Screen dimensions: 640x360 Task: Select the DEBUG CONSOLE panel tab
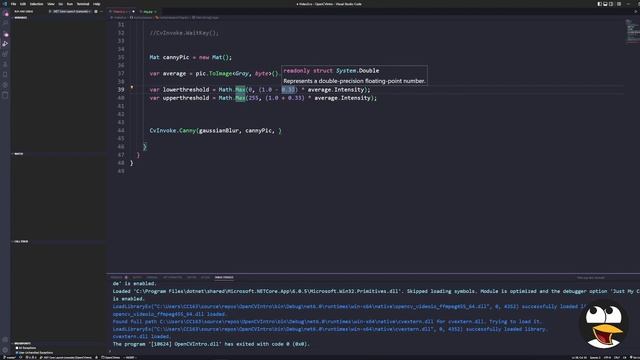(x=224, y=278)
